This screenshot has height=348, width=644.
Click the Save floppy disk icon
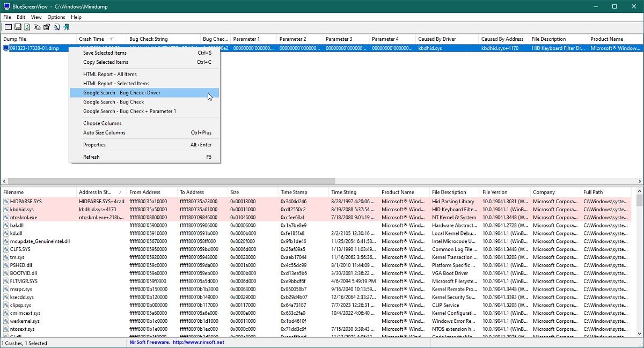18,27
